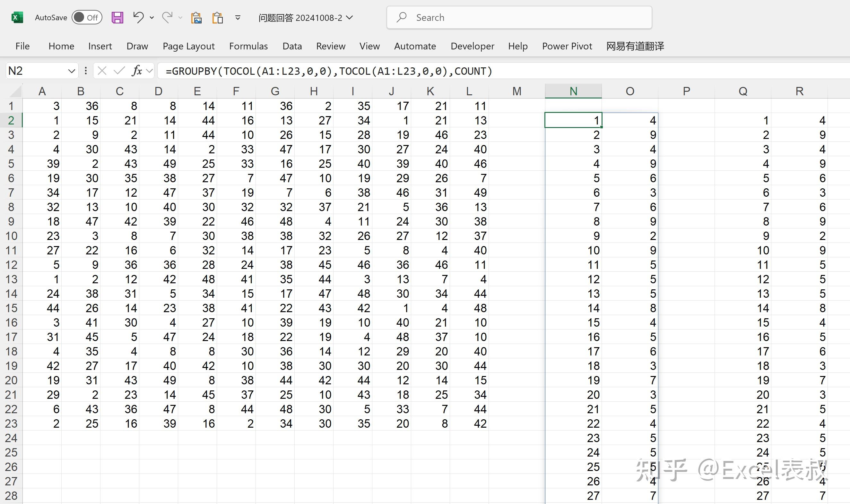Switch to the Power Pivot tab
Viewport: 850px width, 504px height.
pos(567,46)
